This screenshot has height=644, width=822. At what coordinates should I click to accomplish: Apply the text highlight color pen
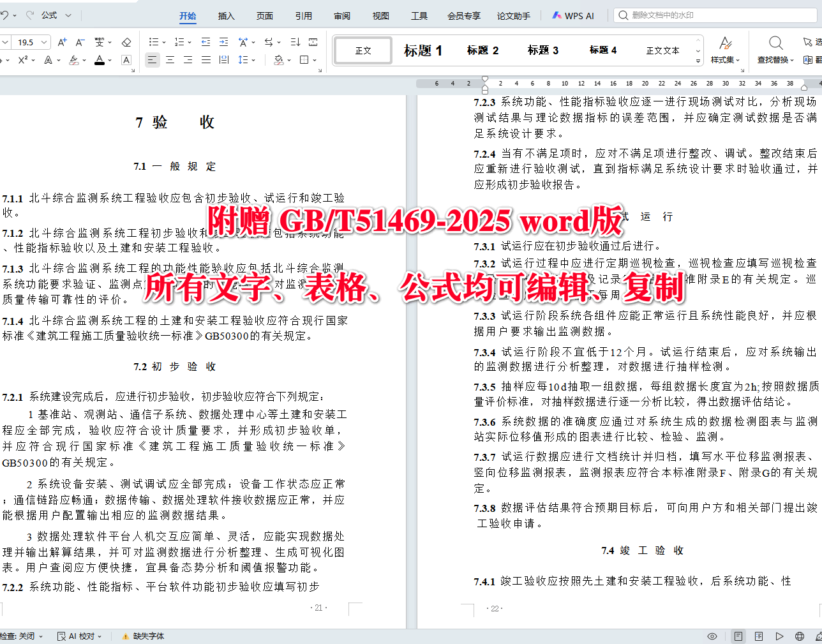[74, 60]
